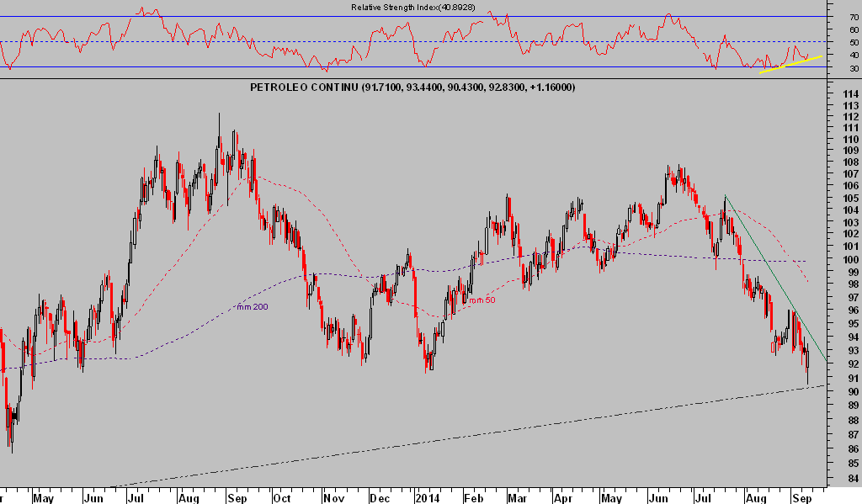Click the 84 price level on axis
This screenshot has height=504, width=862.
point(851,480)
